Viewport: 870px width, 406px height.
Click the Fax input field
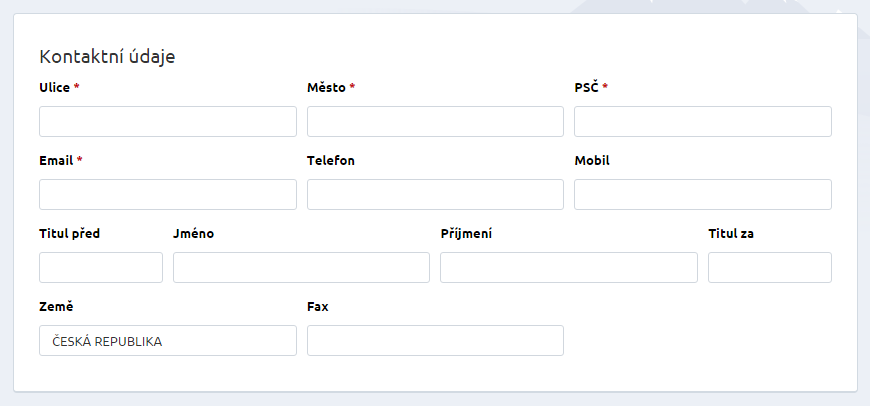pyautogui.click(x=435, y=341)
